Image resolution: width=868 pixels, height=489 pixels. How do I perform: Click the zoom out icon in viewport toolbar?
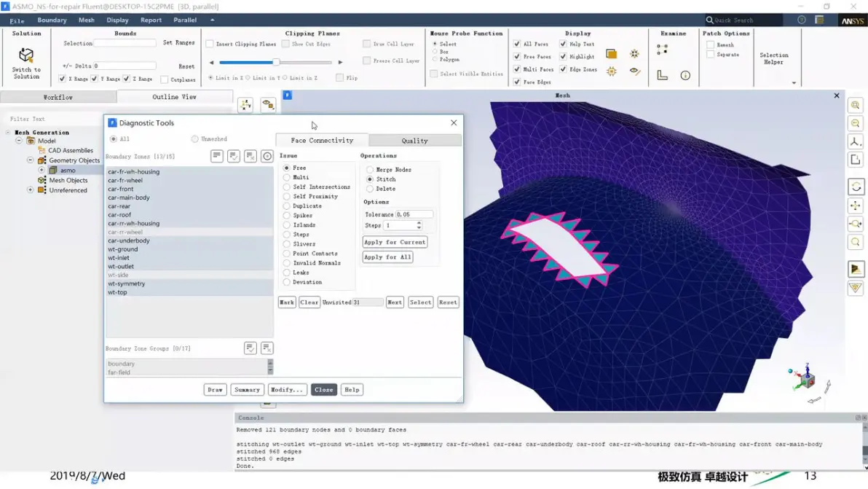856,123
